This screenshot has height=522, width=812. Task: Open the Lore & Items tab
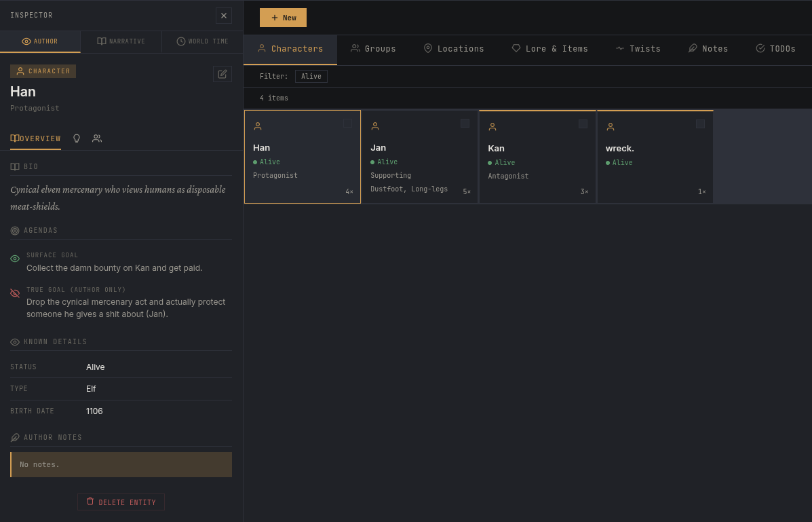(550, 49)
